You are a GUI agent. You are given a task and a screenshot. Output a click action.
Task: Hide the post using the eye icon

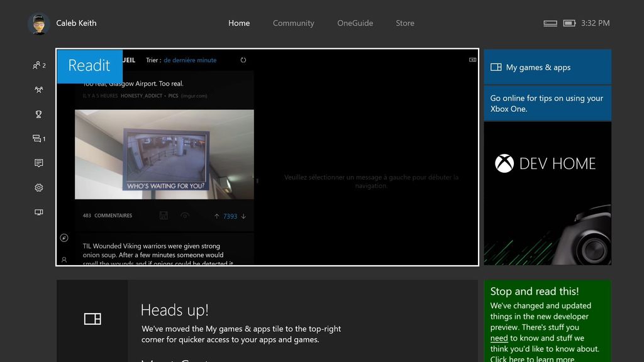click(x=184, y=216)
